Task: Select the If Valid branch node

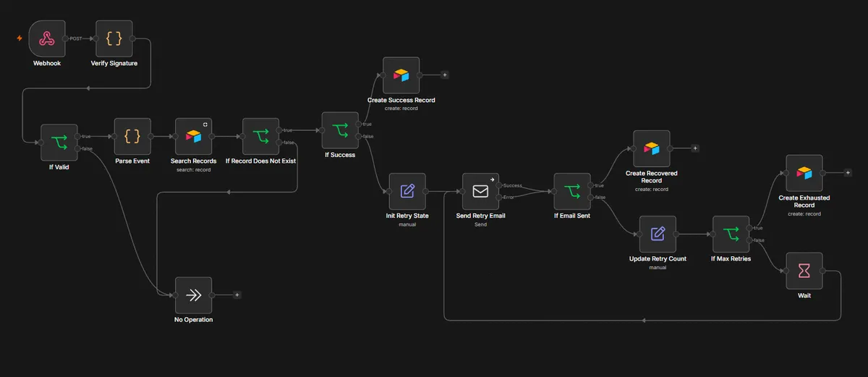Action: (x=59, y=143)
